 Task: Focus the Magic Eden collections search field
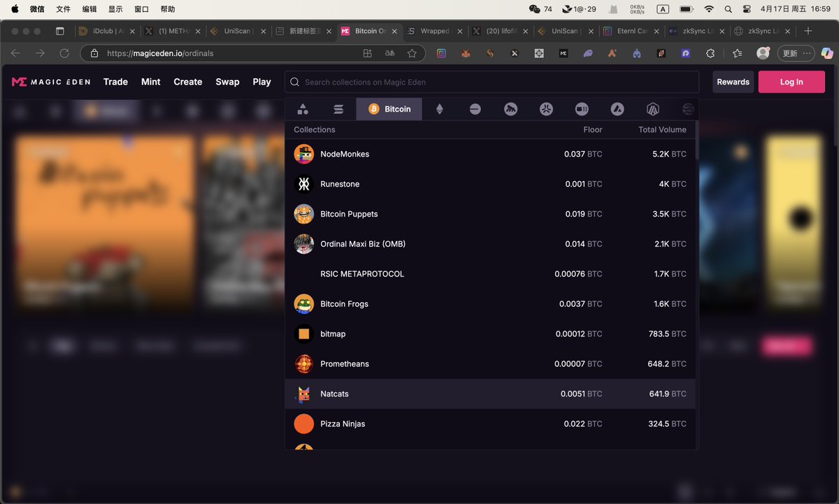492,82
